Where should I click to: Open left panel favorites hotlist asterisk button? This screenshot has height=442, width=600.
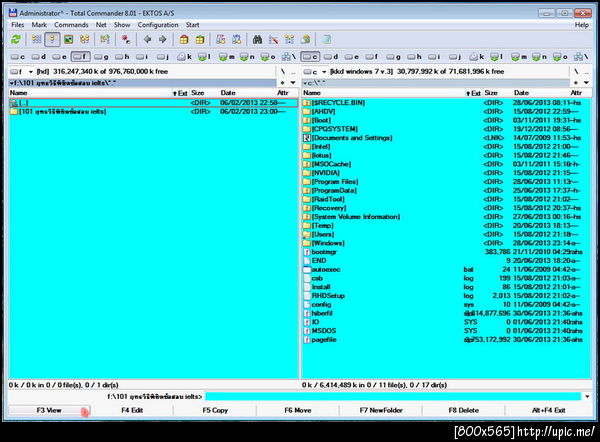pyautogui.click(x=282, y=83)
